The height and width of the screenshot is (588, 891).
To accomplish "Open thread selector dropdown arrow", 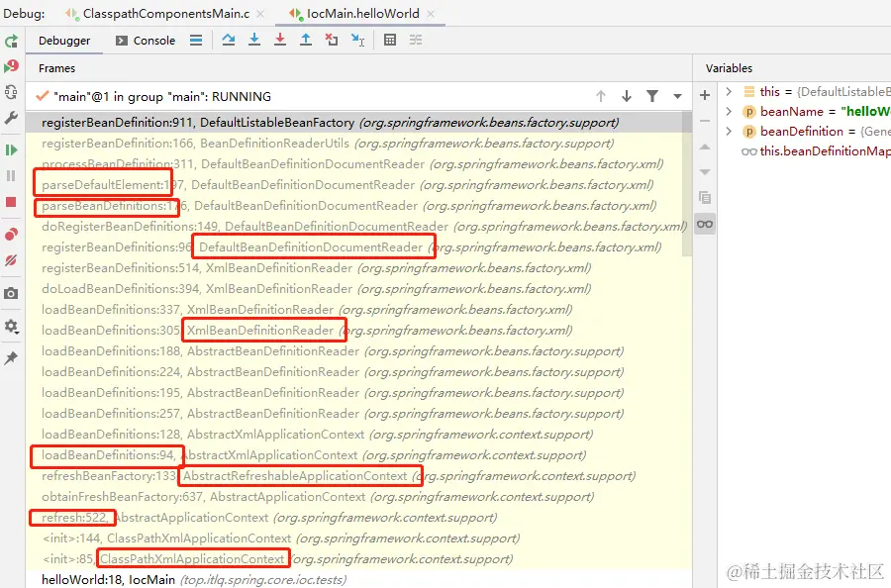I will pyautogui.click(x=677, y=97).
